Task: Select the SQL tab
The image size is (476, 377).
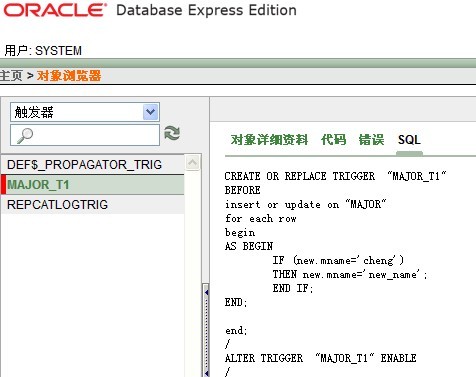Action: click(409, 140)
